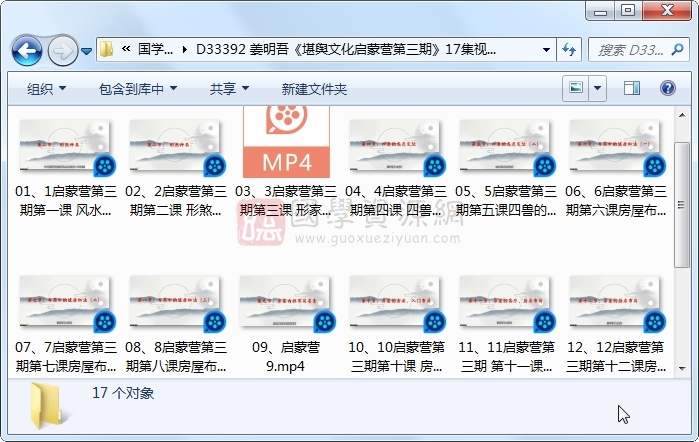This screenshot has height=442, width=699.
Task: Select the MP4 icon for file 03
Action: pyautogui.click(x=286, y=142)
